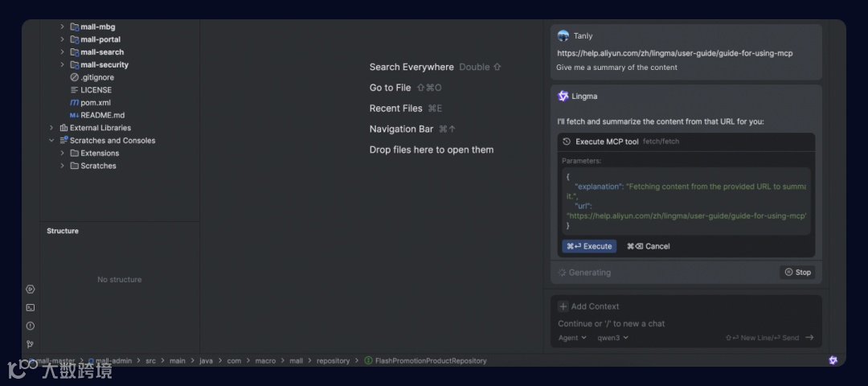The image size is (868, 386).
Task: Click the mall-mbg module folder icon
Action: point(74,27)
